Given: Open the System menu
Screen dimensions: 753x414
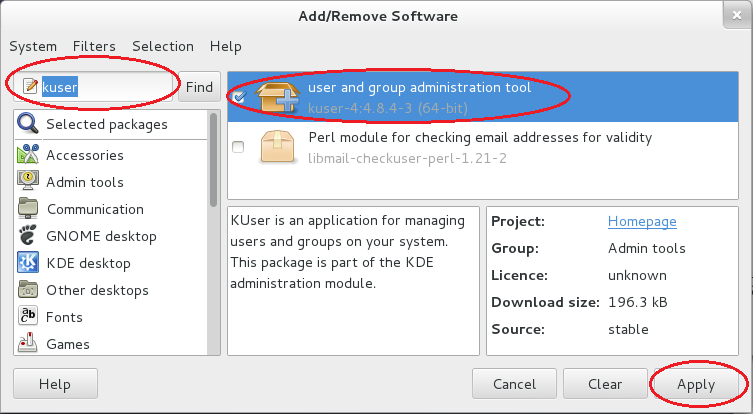Looking at the screenshot, I should point(33,47).
